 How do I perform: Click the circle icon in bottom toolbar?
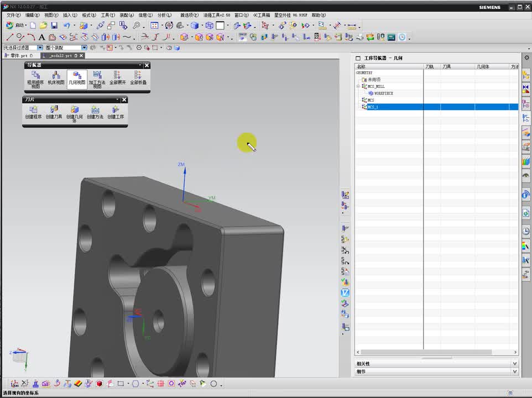click(214, 384)
